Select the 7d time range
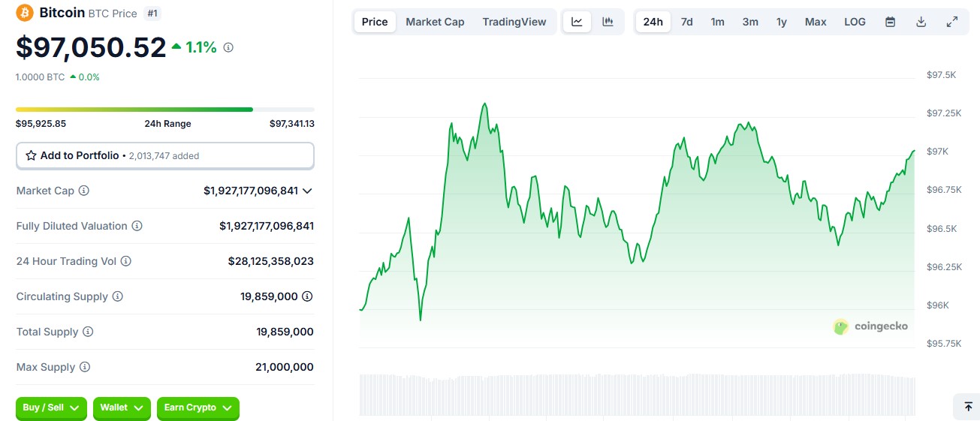Image resolution: width=980 pixels, height=421 pixels. pyautogui.click(x=686, y=22)
